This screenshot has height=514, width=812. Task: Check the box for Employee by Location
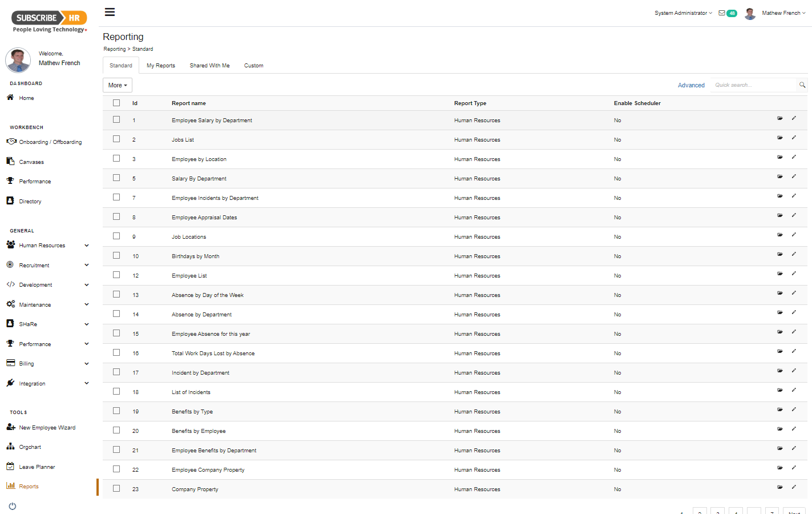116,158
